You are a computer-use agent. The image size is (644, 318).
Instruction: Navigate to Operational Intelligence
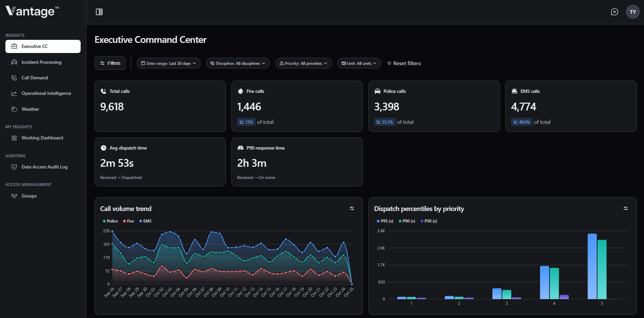coord(43,94)
